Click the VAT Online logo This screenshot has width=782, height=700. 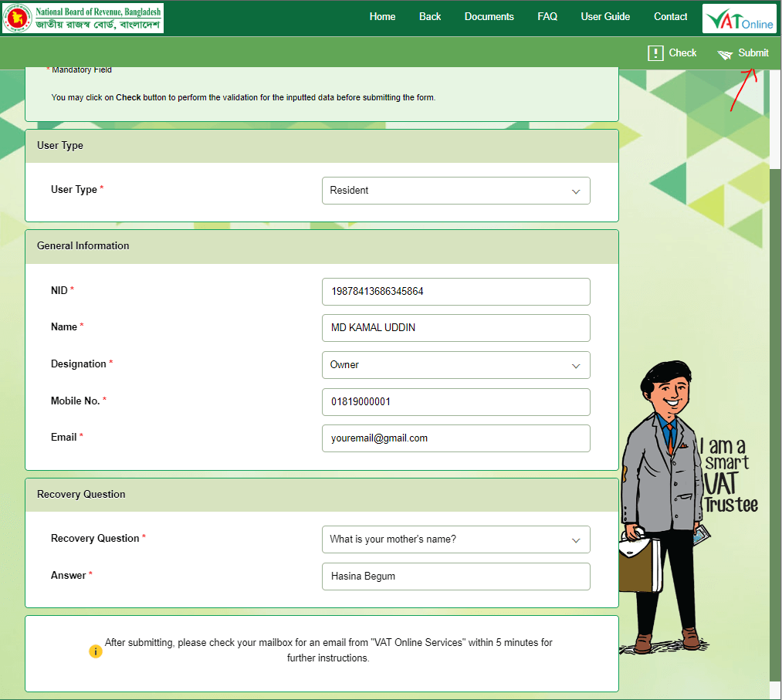coord(739,19)
